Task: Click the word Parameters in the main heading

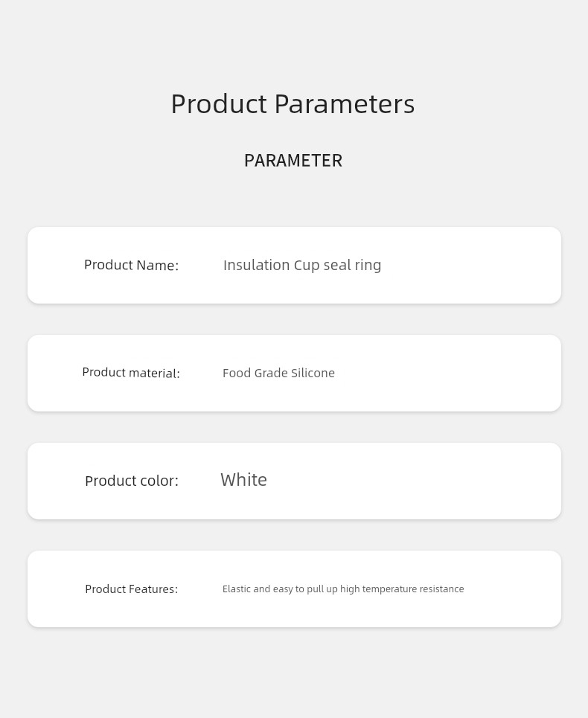Action: point(345,103)
